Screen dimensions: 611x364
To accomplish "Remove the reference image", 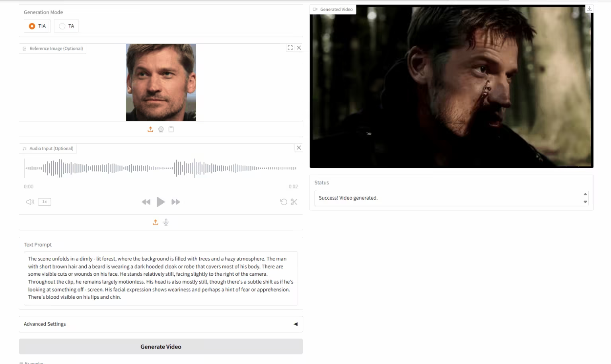I will (299, 48).
